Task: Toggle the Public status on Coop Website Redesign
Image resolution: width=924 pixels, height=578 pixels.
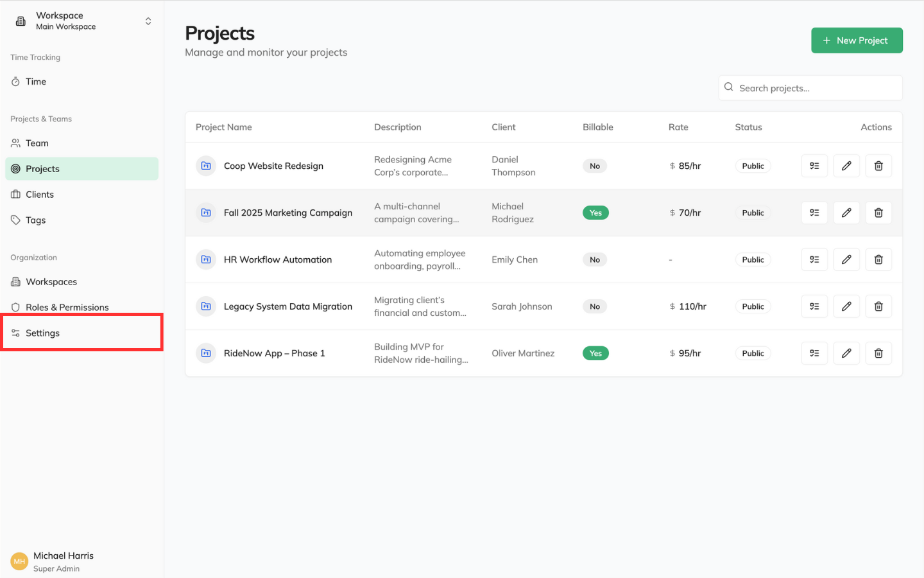Action: pyautogui.click(x=753, y=166)
